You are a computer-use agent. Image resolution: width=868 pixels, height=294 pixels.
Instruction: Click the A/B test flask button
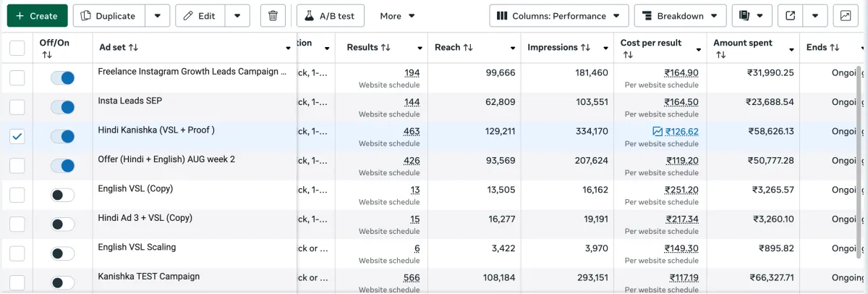click(331, 16)
